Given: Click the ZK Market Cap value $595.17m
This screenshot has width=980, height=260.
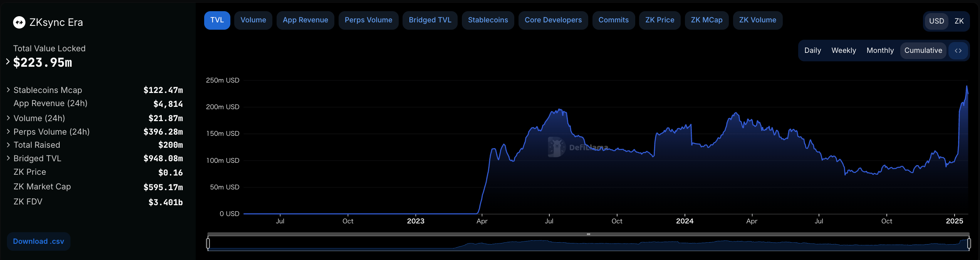Looking at the screenshot, I should (x=163, y=187).
